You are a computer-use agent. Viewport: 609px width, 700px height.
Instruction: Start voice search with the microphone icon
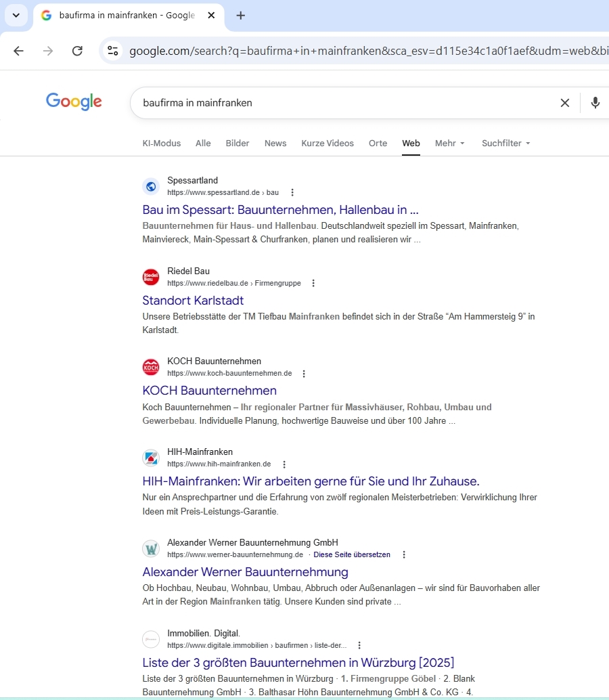pos(595,103)
